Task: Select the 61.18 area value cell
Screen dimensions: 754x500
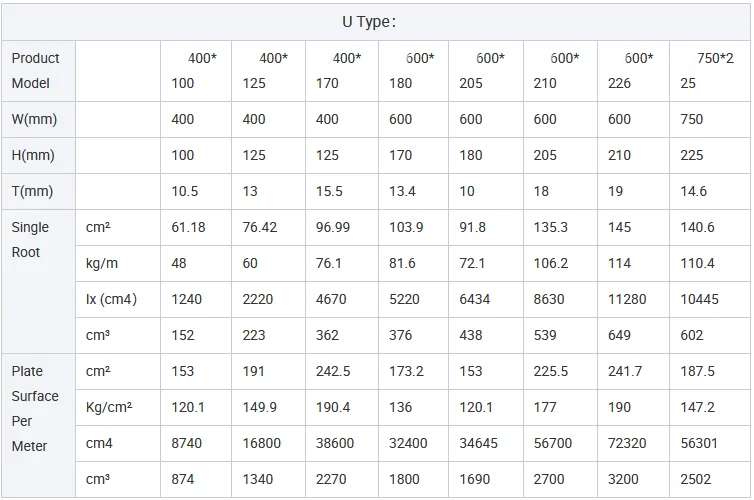Action: coord(189,227)
